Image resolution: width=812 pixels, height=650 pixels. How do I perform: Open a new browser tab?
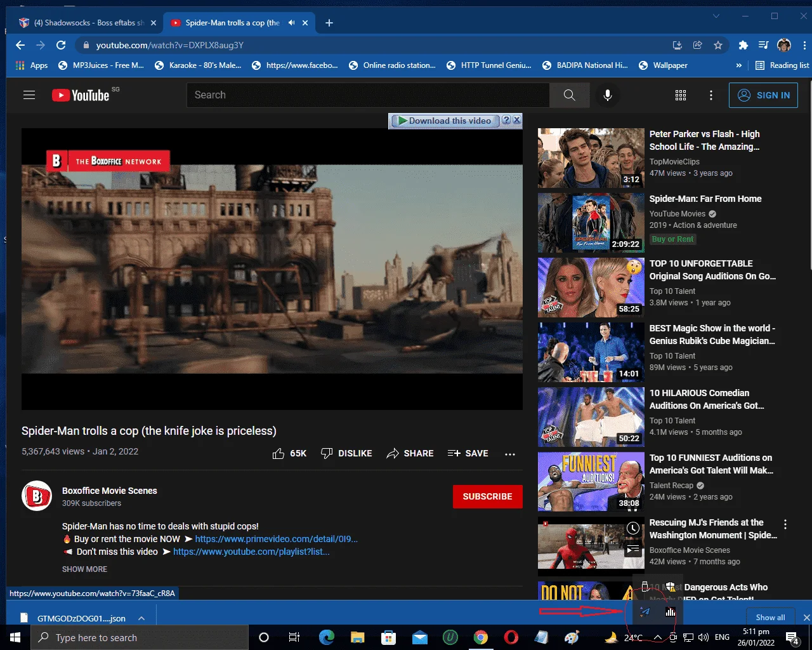[x=329, y=23]
